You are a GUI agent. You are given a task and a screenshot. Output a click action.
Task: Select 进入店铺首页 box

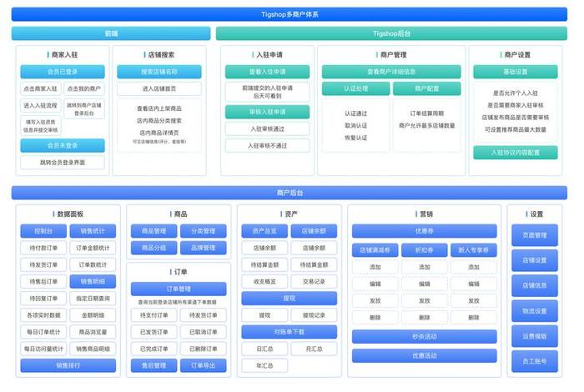click(159, 88)
